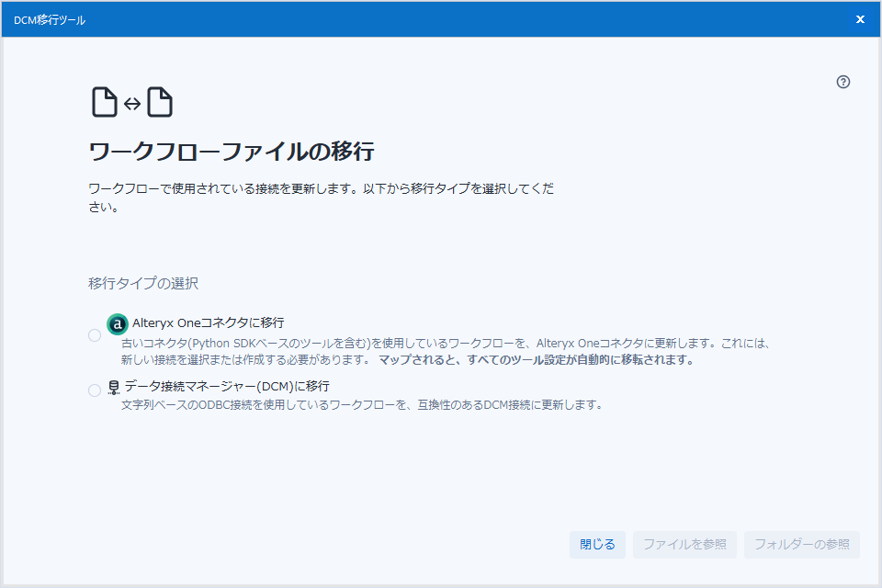Viewport: 882px width, 588px height.
Task: Click the left document icon in header graphic
Action: click(104, 102)
